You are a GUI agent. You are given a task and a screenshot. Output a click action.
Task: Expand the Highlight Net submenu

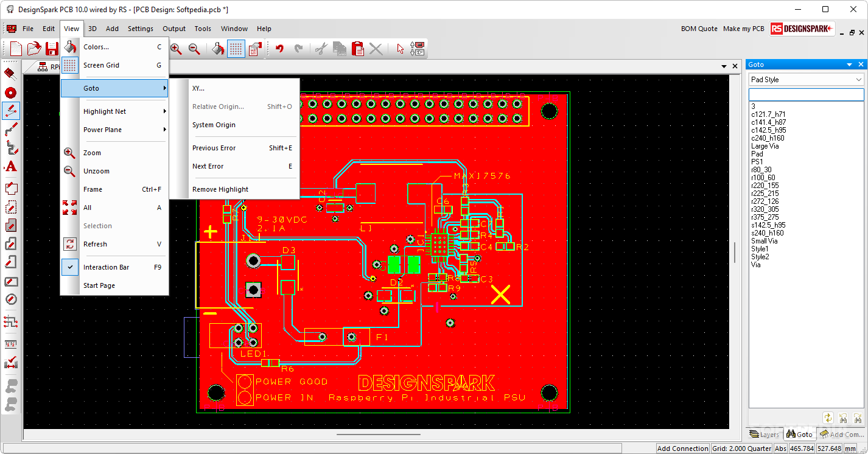(x=114, y=111)
